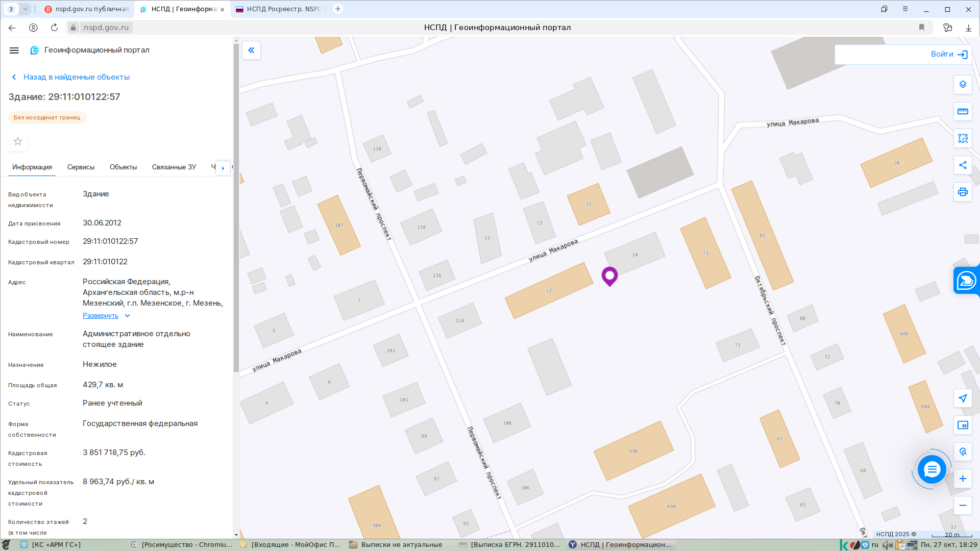The image size is (980, 551).
Task: Show more tabs with right arrow
Action: [223, 168]
